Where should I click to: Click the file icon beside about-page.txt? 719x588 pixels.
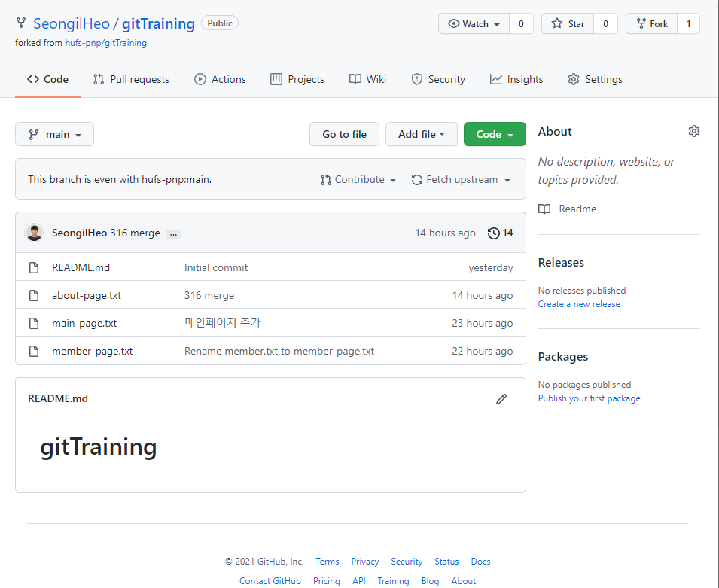click(x=34, y=295)
